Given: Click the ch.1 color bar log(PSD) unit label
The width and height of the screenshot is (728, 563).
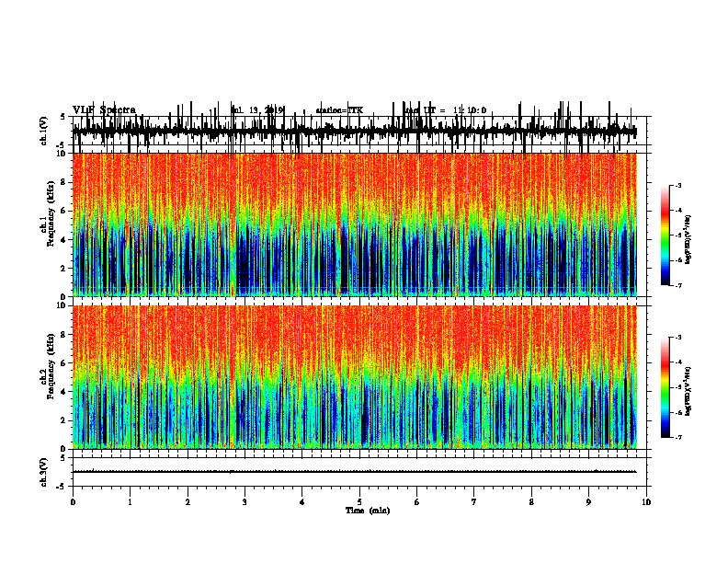Looking at the screenshot, I should [x=688, y=239].
